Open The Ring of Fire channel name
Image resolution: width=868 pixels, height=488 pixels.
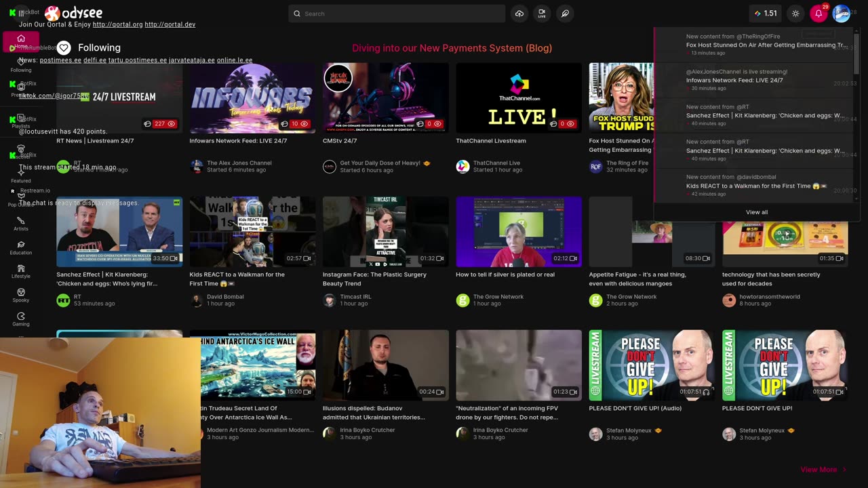(x=627, y=163)
